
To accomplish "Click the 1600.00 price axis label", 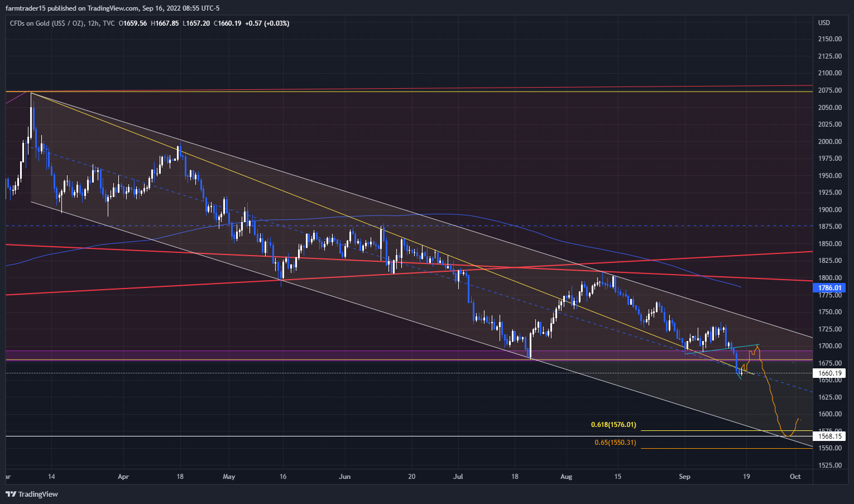I will point(830,414).
